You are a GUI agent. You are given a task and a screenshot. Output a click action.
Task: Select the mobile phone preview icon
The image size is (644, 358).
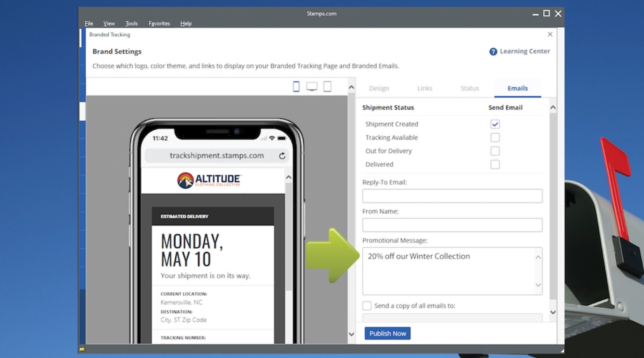pos(296,87)
